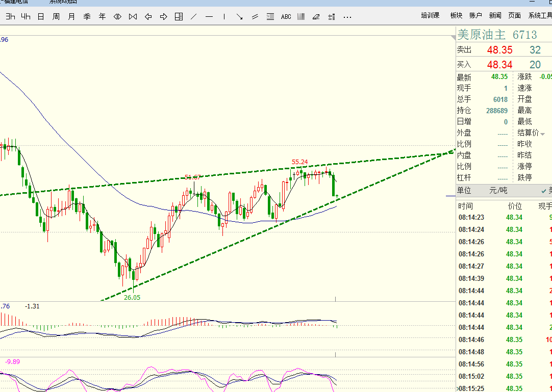Open the 培训课 menu
The width and height of the screenshot is (552, 392).
click(430, 15)
